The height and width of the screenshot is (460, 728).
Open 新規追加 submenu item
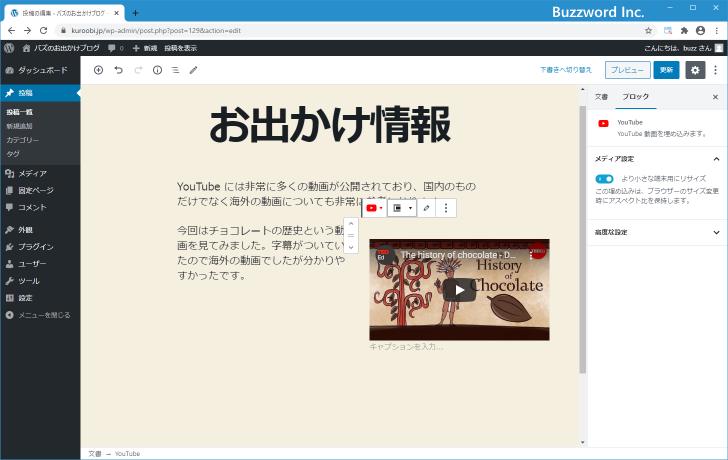(x=20, y=126)
